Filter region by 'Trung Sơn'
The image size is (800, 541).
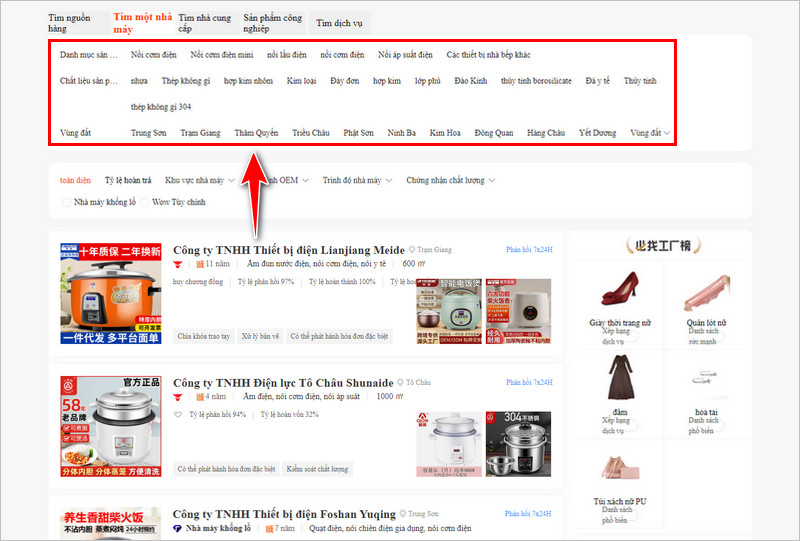click(148, 133)
